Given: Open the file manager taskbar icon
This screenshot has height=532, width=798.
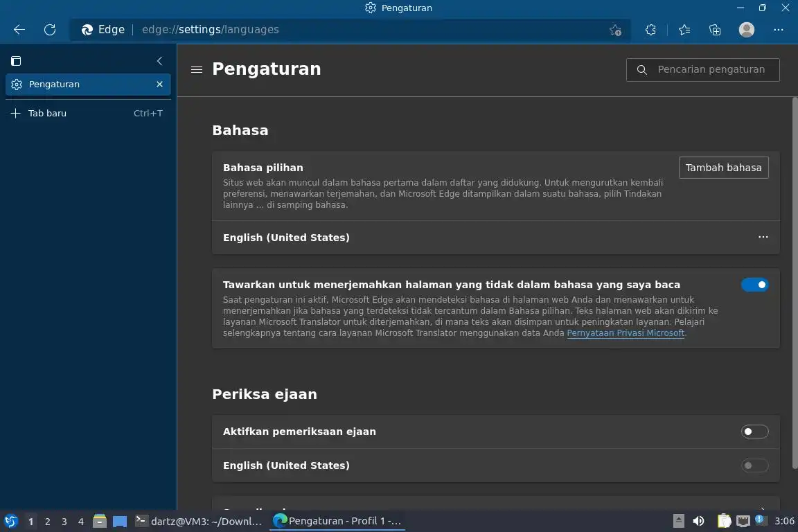Looking at the screenshot, I should [x=100, y=522].
